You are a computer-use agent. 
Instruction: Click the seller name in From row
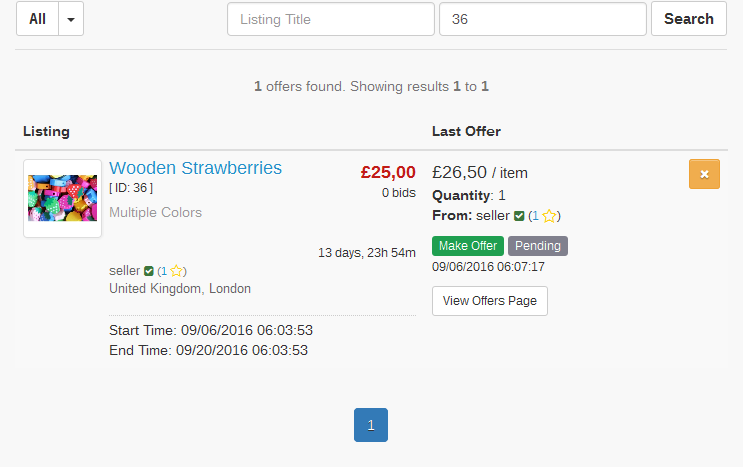(494, 216)
